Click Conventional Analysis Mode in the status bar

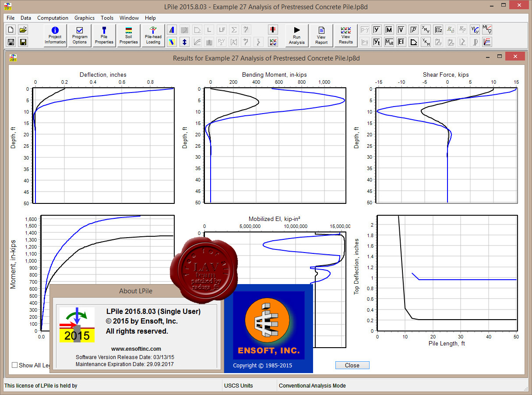312,386
